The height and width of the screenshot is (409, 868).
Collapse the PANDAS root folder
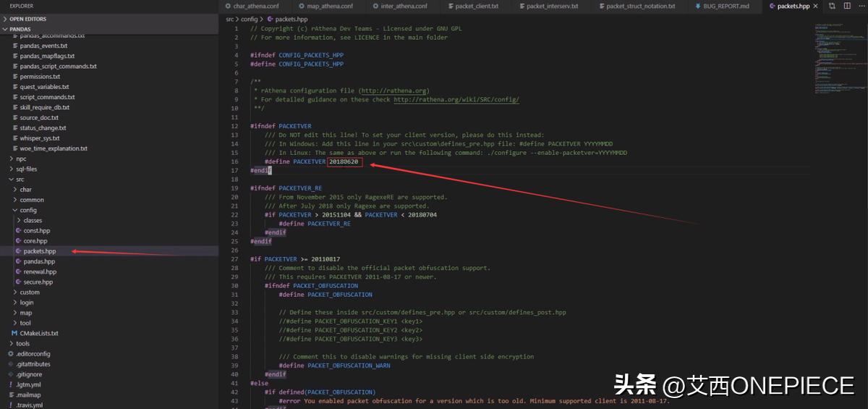coord(6,29)
